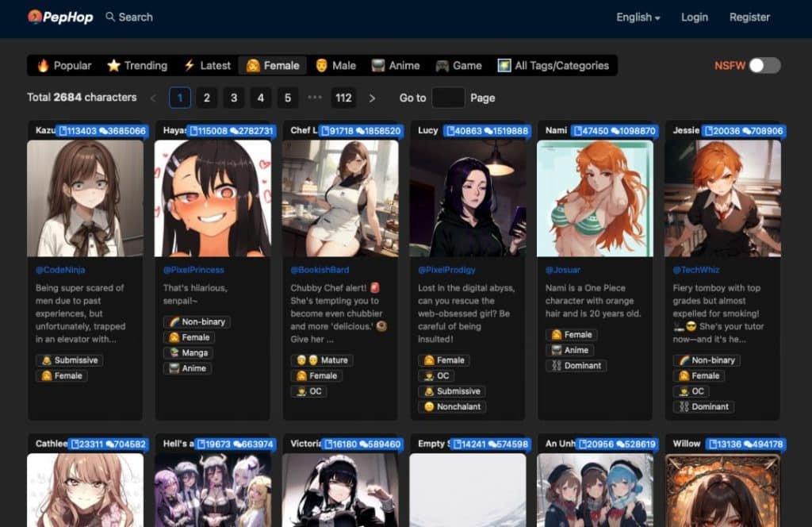Screen dimensions: 812x527
Task: Click the fire icon beside Popular
Action: tap(43, 66)
